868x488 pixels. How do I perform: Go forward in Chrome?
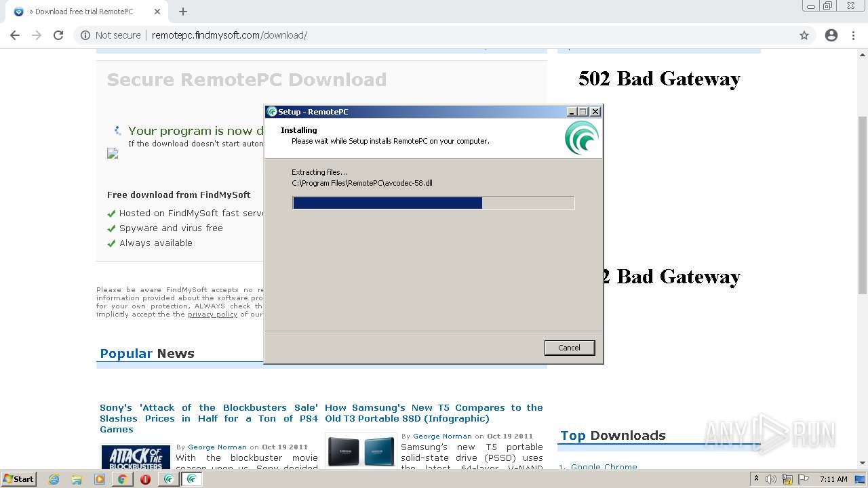pos(37,35)
